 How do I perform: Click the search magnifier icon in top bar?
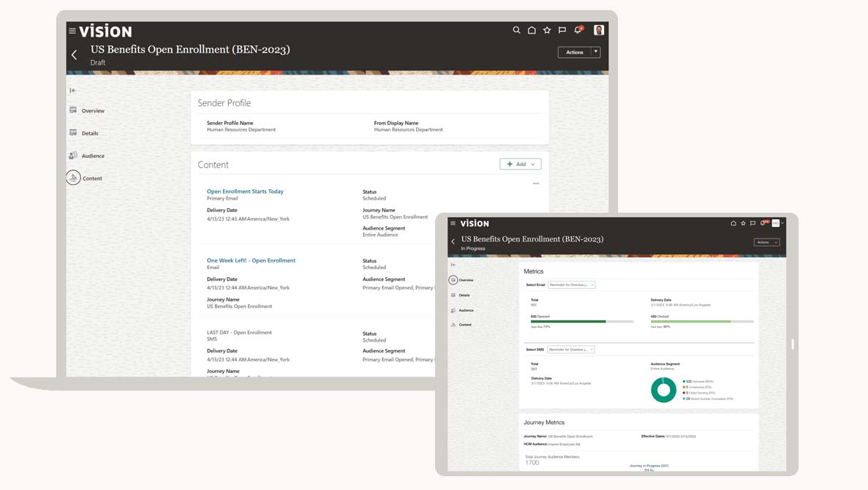516,30
